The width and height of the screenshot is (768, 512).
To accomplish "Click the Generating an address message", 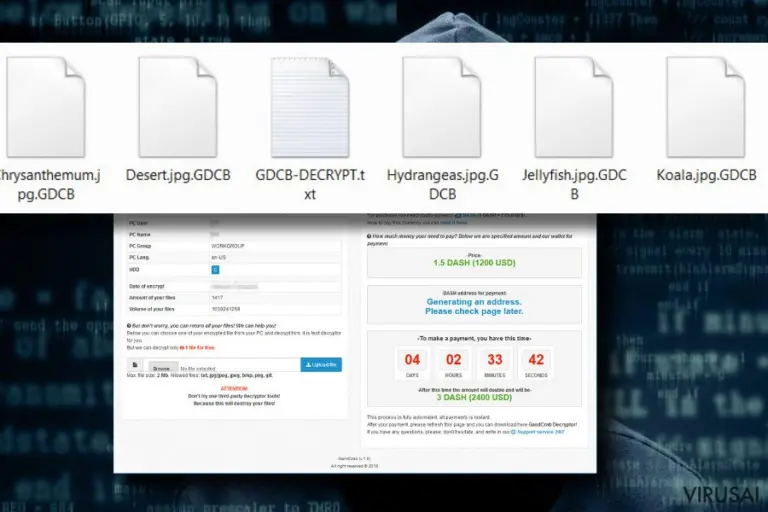I will pos(474,307).
